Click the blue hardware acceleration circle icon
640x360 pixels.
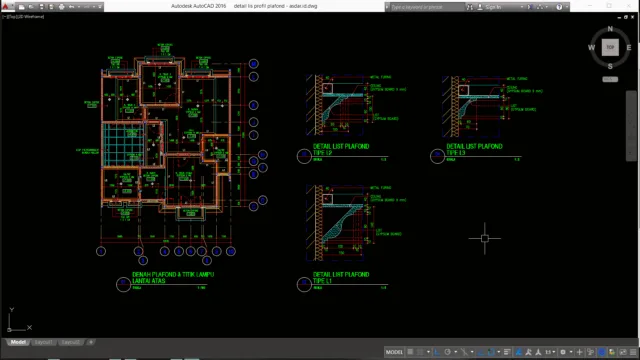pyautogui.click(x=602, y=352)
